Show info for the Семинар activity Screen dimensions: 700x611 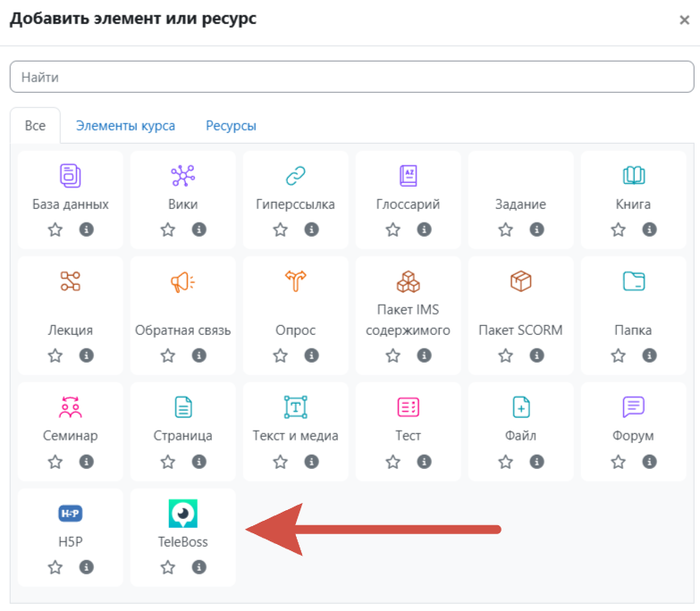86,462
